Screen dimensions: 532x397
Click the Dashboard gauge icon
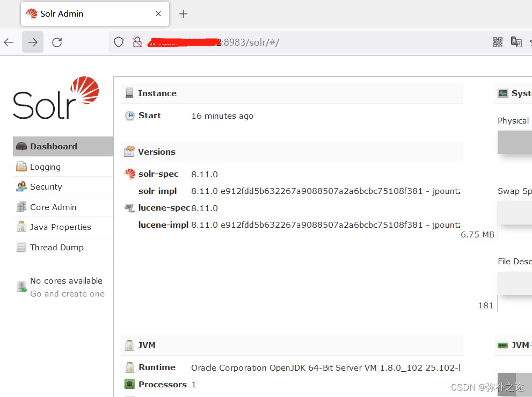click(21, 146)
